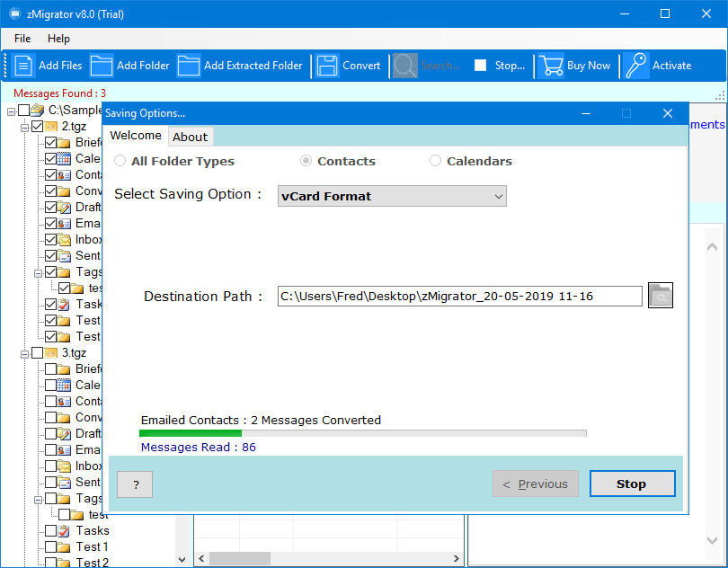Click the 'Messages Read : 86' text
Image resolution: width=728 pixels, height=568 pixels.
199,448
